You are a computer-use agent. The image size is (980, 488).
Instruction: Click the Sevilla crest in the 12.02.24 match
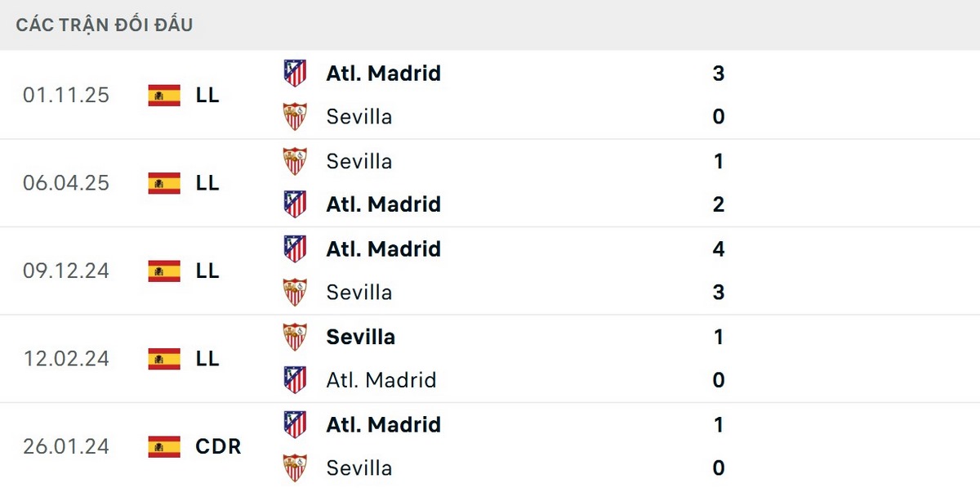pos(293,336)
